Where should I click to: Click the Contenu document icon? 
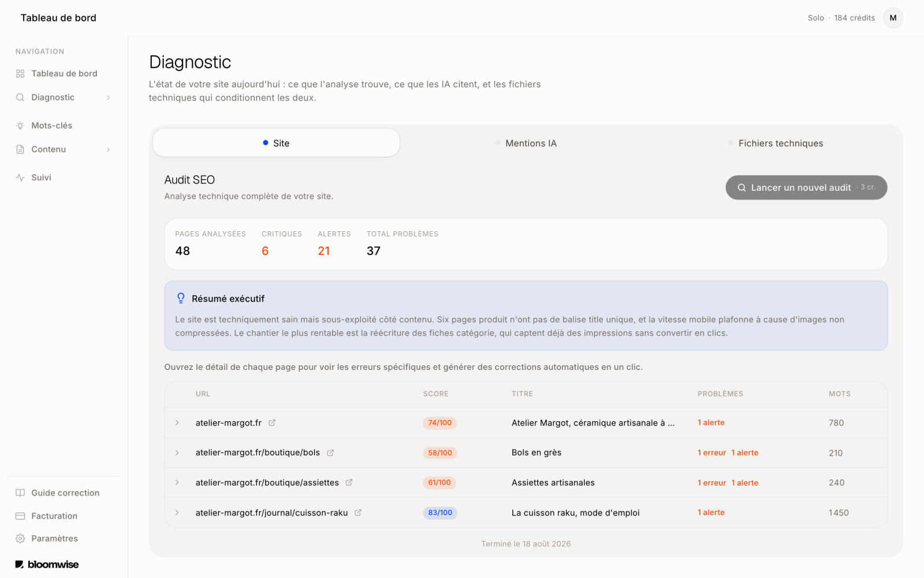[x=20, y=149]
